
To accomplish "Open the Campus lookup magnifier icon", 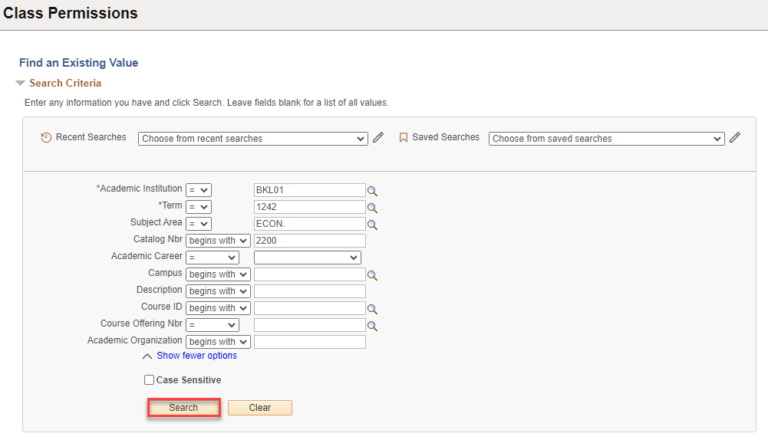I will pos(372,275).
